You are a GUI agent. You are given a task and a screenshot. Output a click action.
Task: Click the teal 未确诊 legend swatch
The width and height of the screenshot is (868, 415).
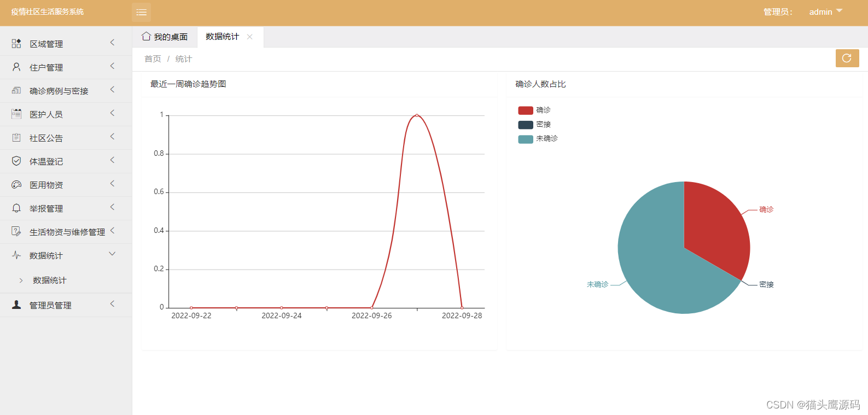click(x=526, y=139)
